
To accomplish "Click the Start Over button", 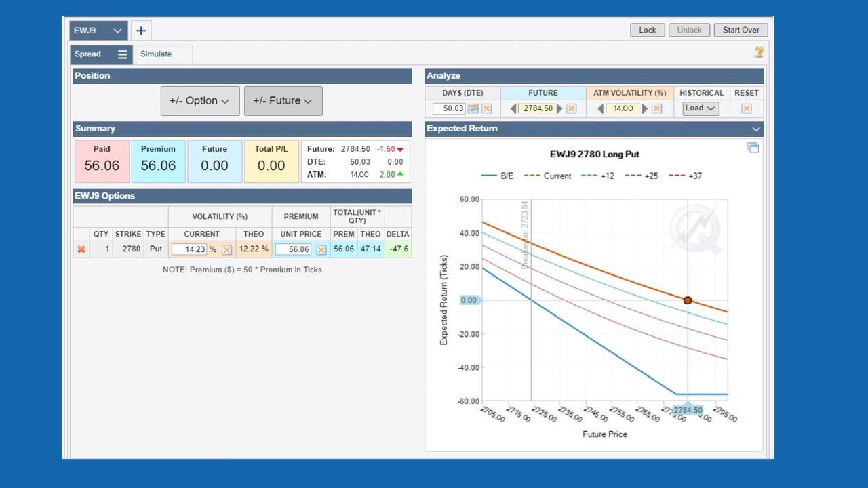I will point(741,30).
